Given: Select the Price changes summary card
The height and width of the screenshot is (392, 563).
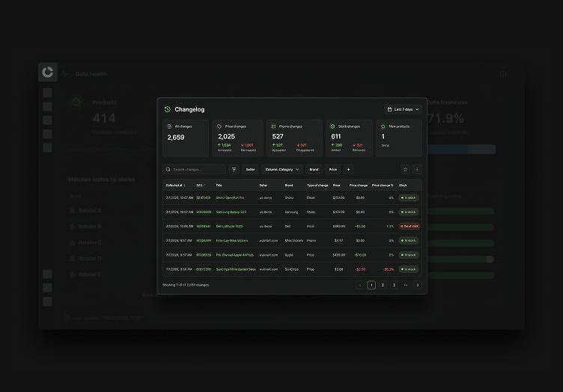Looking at the screenshot, I should coord(237,138).
